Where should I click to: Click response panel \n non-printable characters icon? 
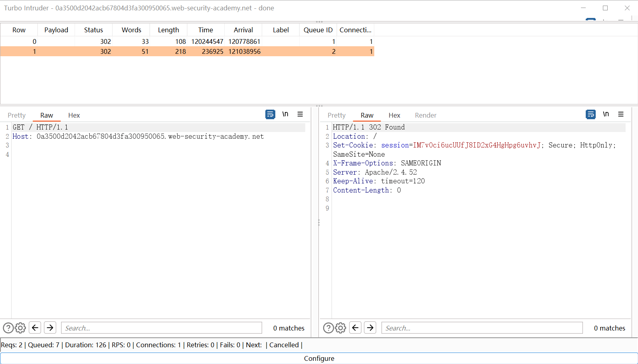(x=606, y=114)
